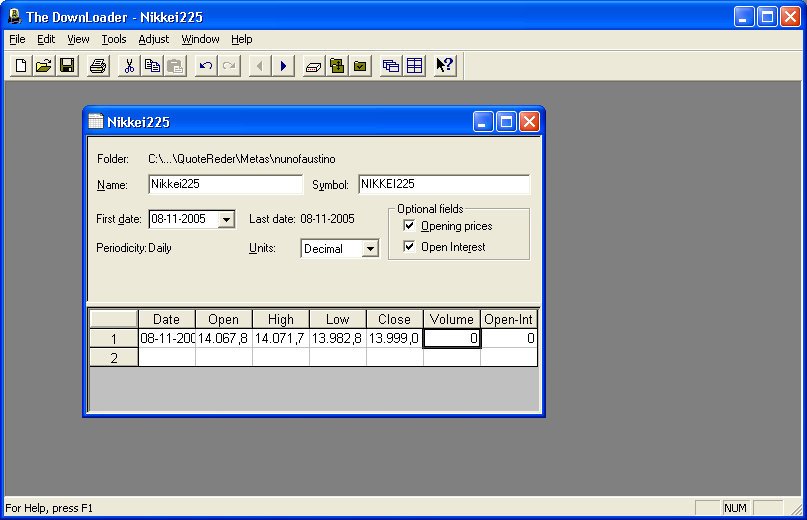Image resolution: width=807 pixels, height=520 pixels.
Task: Click the Open-Int cell in row 1
Action: (x=509, y=338)
